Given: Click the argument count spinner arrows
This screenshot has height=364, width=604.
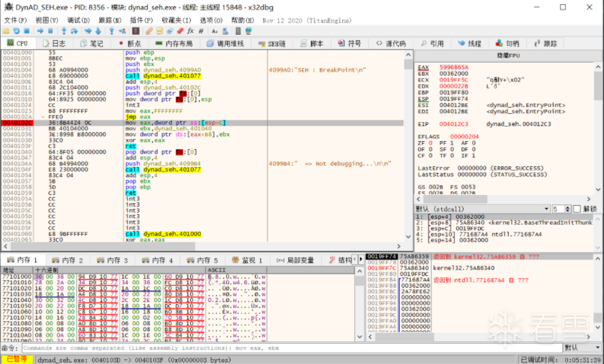Looking at the screenshot, I should click(x=567, y=209).
